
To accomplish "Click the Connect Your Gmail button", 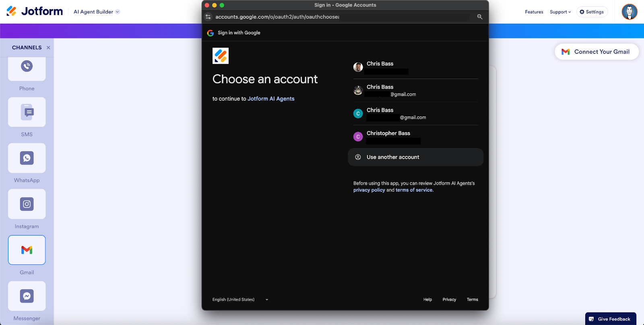I will 597,52.
